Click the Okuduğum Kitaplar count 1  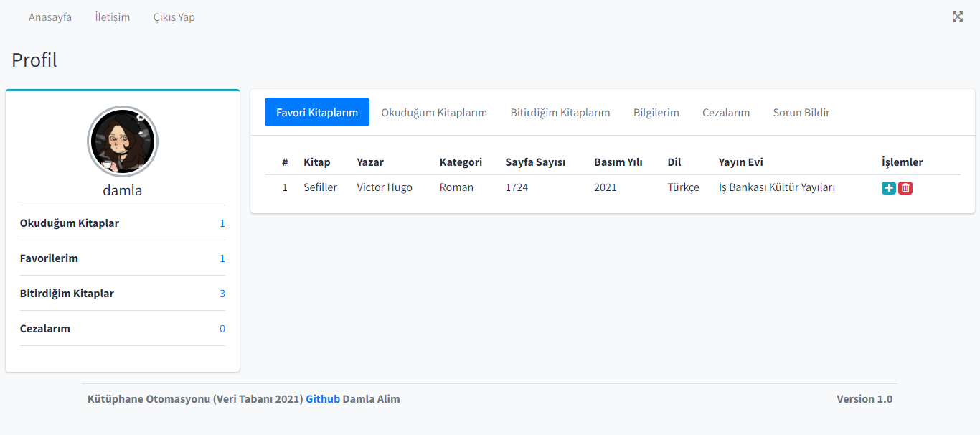(222, 223)
